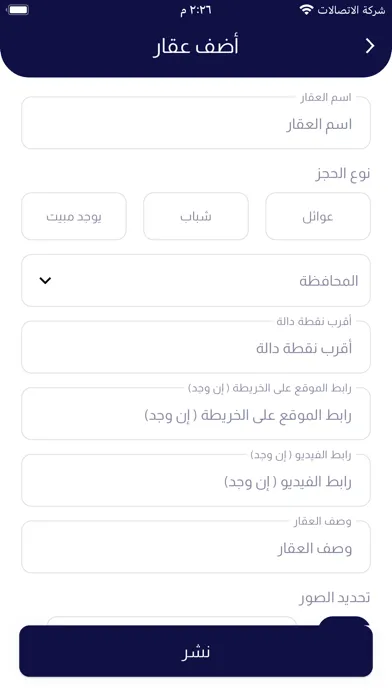392x696 pixels.
Task: Select the عوائل booking type option
Action: point(318,216)
